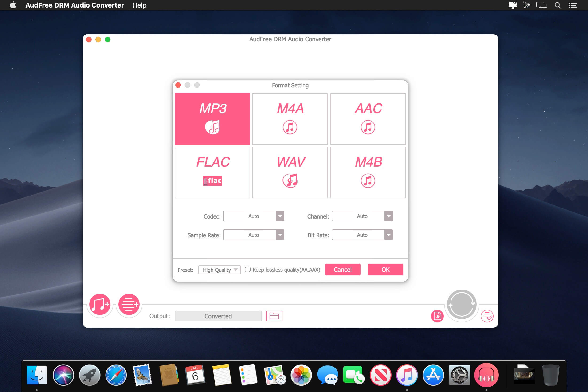588x392 pixels.
Task: Confirm settings with the OK button
Action: pos(385,270)
